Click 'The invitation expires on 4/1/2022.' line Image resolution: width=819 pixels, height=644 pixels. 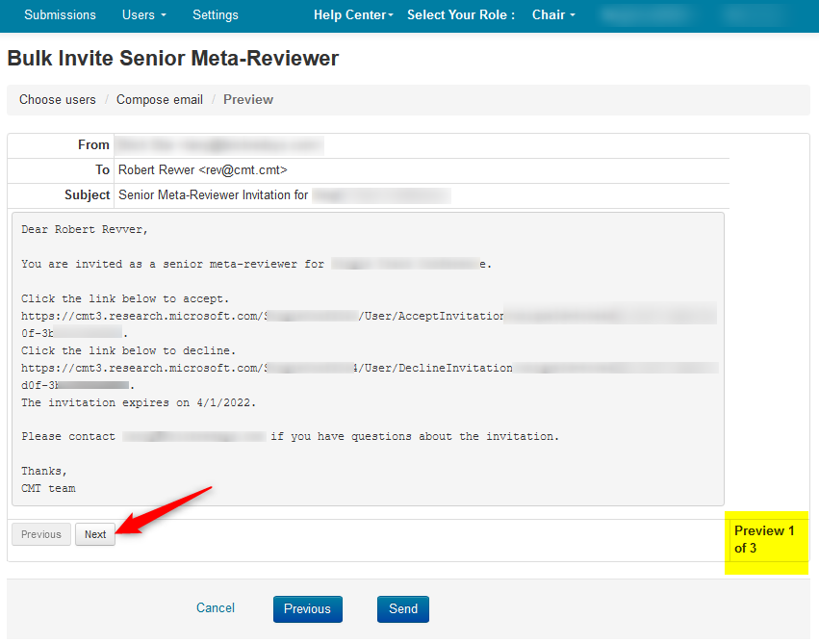tap(139, 402)
